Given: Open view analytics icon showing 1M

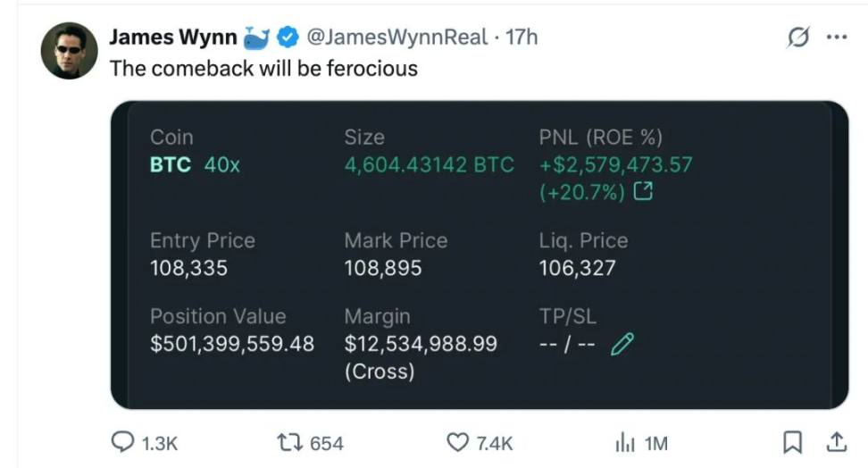Looking at the screenshot, I should 625,442.
